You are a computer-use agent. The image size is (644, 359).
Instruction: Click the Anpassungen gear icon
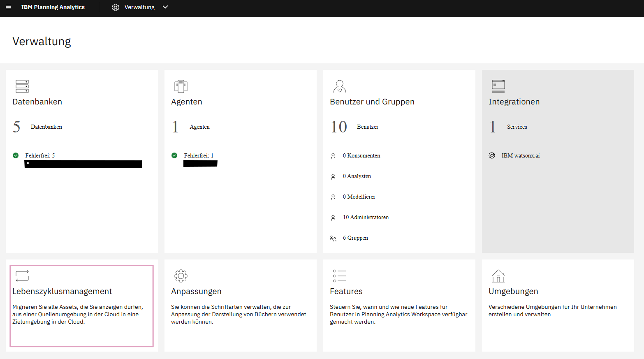(181, 276)
